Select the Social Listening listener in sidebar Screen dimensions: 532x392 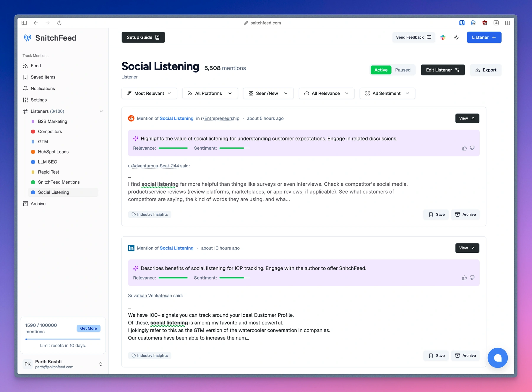[x=63, y=192]
